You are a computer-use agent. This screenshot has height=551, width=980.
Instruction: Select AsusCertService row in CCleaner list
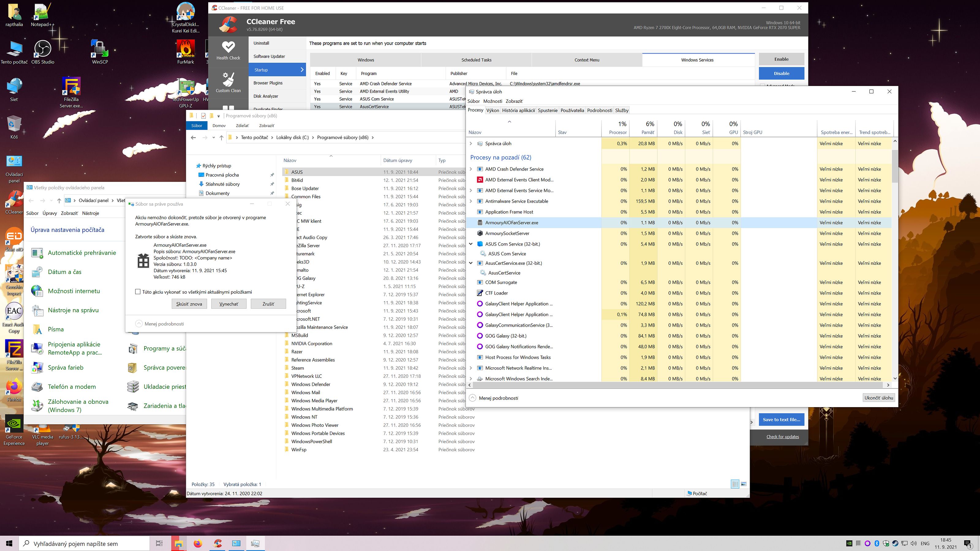pyautogui.click(x=388, y=107)
